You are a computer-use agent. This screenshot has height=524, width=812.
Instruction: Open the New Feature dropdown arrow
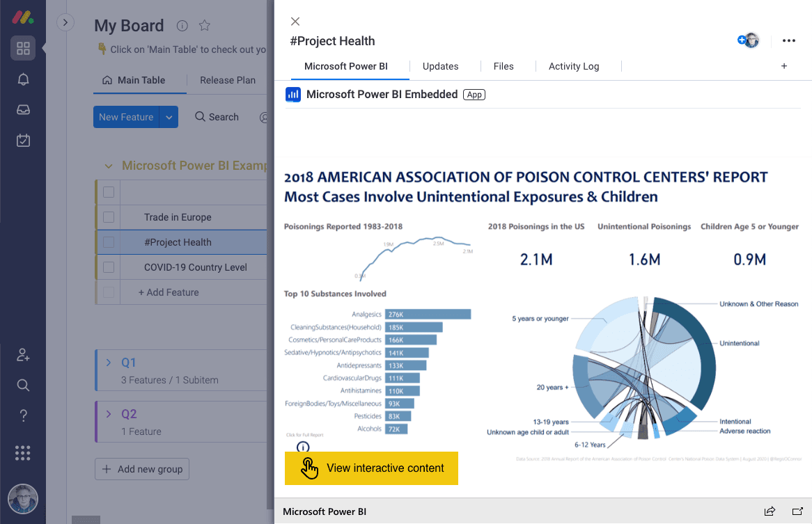pyautogui.click(x=169, y=117)
